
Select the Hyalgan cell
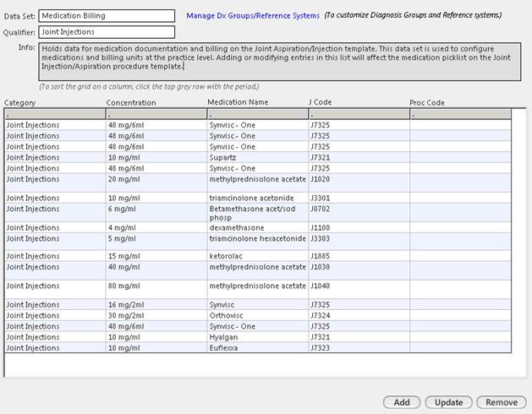258,337
